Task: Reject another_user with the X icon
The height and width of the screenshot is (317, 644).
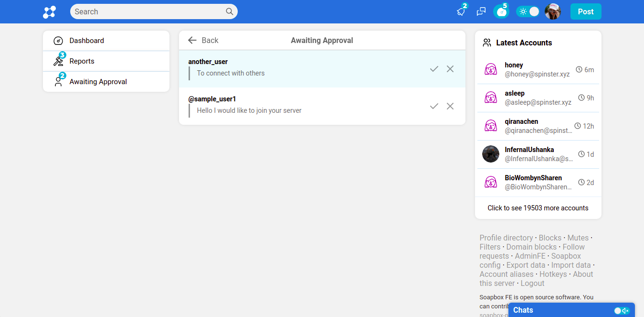Action: click(x=450, y=69)
